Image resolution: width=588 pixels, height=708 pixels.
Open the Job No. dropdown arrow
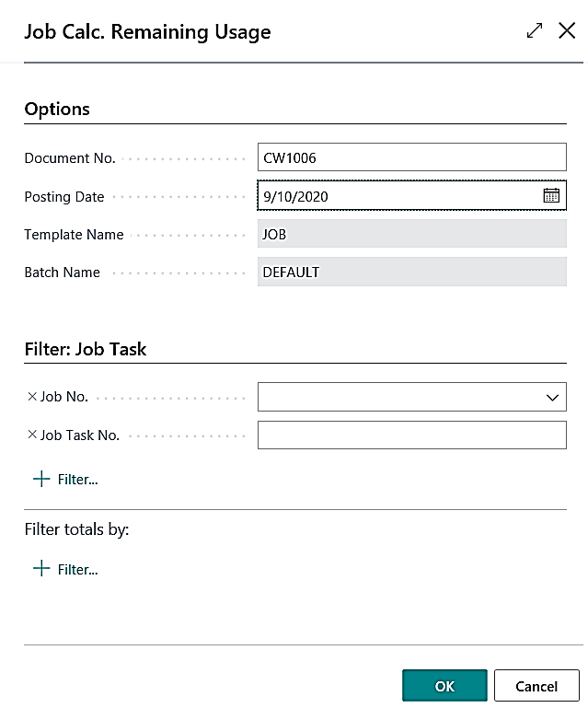point(552,398)
